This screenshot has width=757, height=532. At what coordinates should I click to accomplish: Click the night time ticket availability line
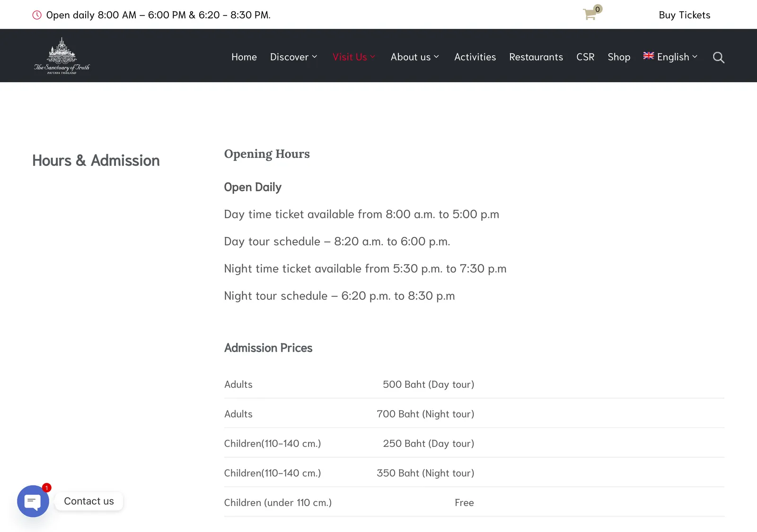click(365, 269)
